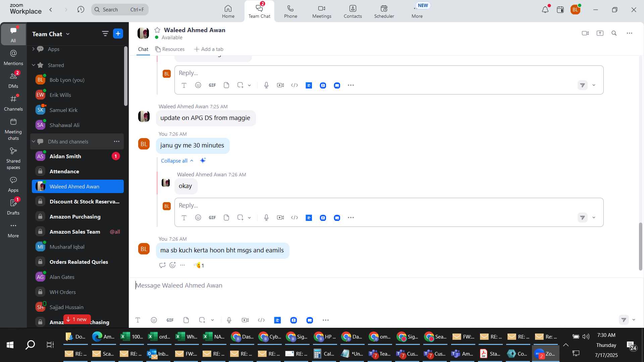Open more options in main message toolbar

(326, 320)
